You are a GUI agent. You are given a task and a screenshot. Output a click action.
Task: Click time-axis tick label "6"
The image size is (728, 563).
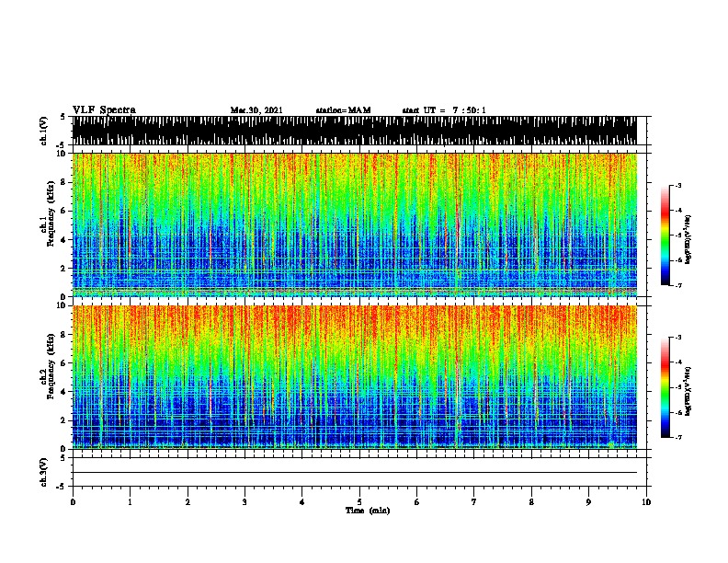click(x=416, y=502)
